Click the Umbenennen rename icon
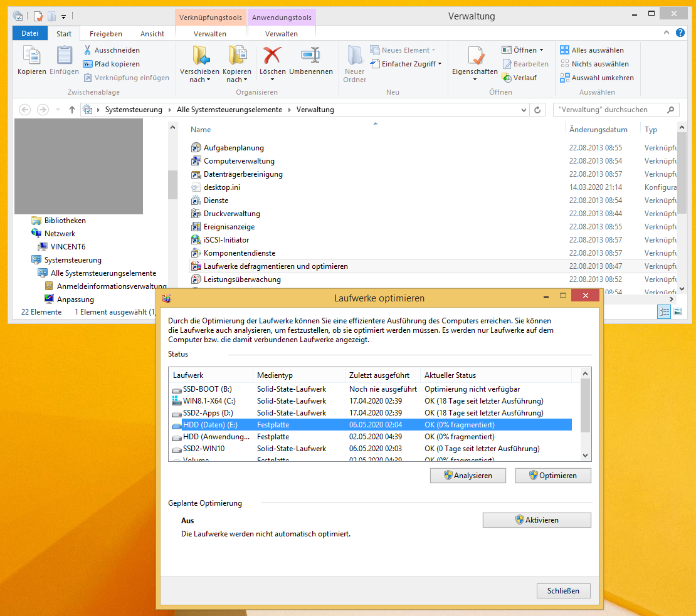The width and height of the screenshot is (696, 616). tap(311, 55)
